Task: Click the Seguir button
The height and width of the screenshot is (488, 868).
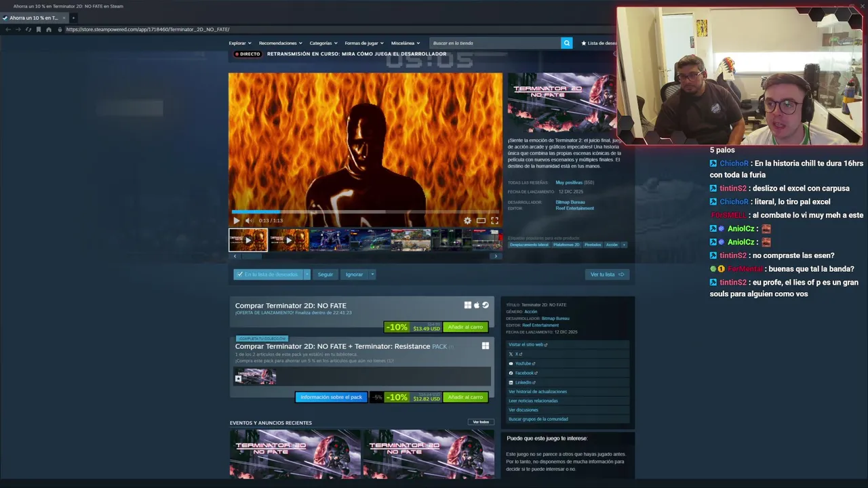Action: tap(325, 274)
